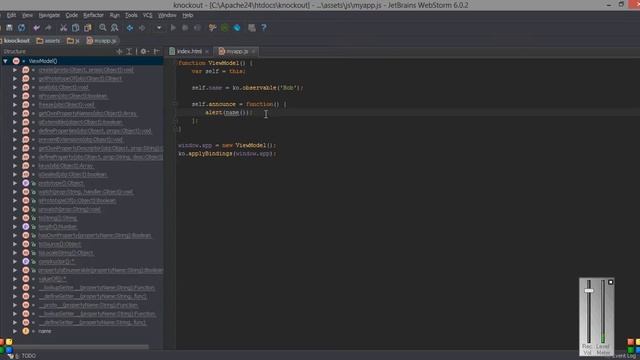Expand the hasOwnProperty node in Structure
Screen dimensions: 640x360
(15, 236)
